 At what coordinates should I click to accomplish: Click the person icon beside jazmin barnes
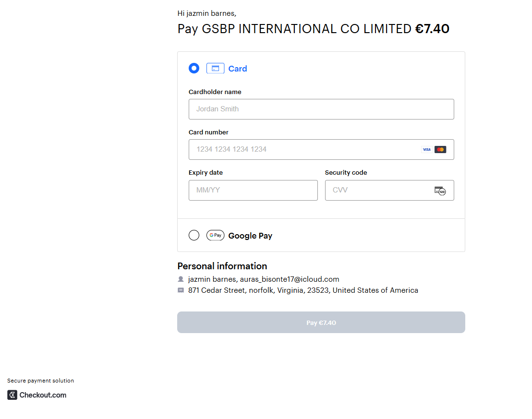coord(181,279)
